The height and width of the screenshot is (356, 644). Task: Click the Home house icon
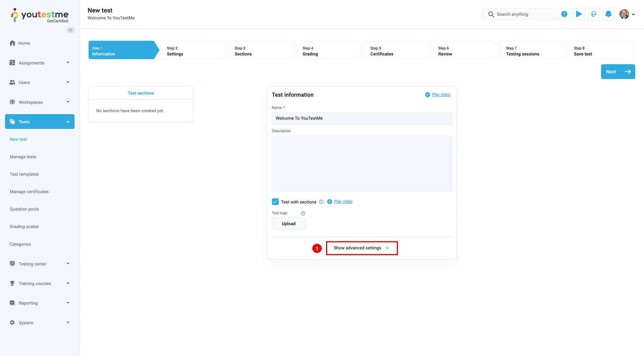point(12,43)
